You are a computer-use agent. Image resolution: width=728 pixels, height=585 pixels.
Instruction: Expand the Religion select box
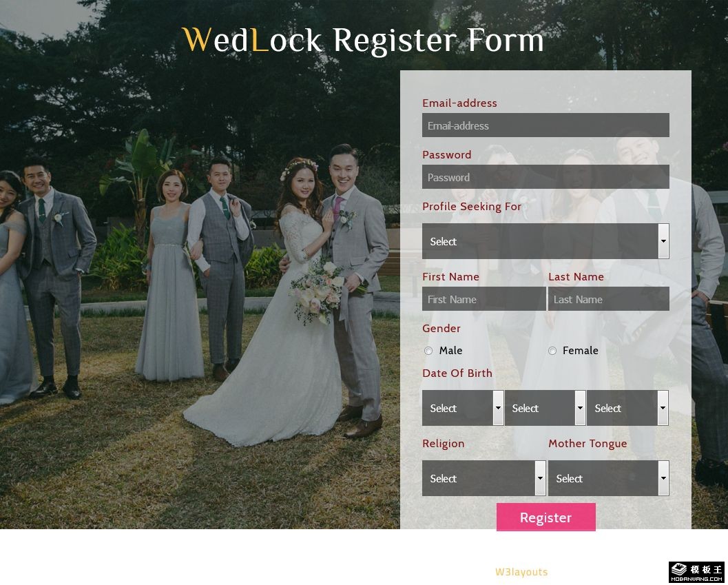click(x=483, y=478)
